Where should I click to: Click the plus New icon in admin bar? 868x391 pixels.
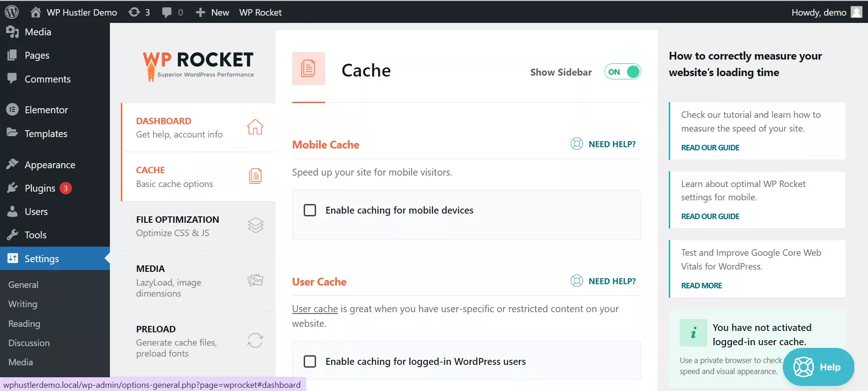pos(200,12)
